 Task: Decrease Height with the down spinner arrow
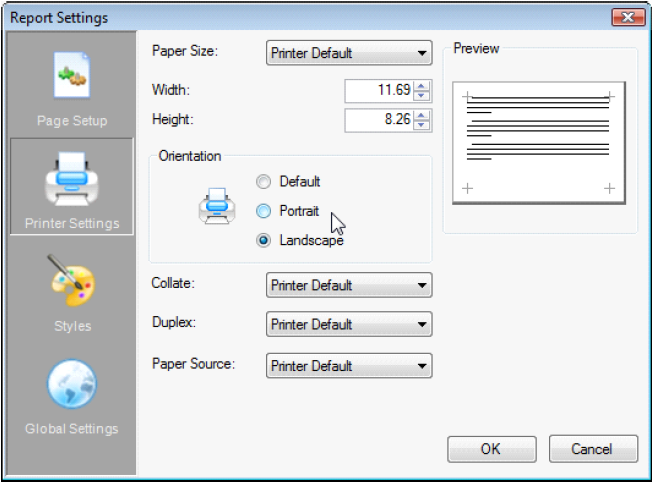[422, 125]
